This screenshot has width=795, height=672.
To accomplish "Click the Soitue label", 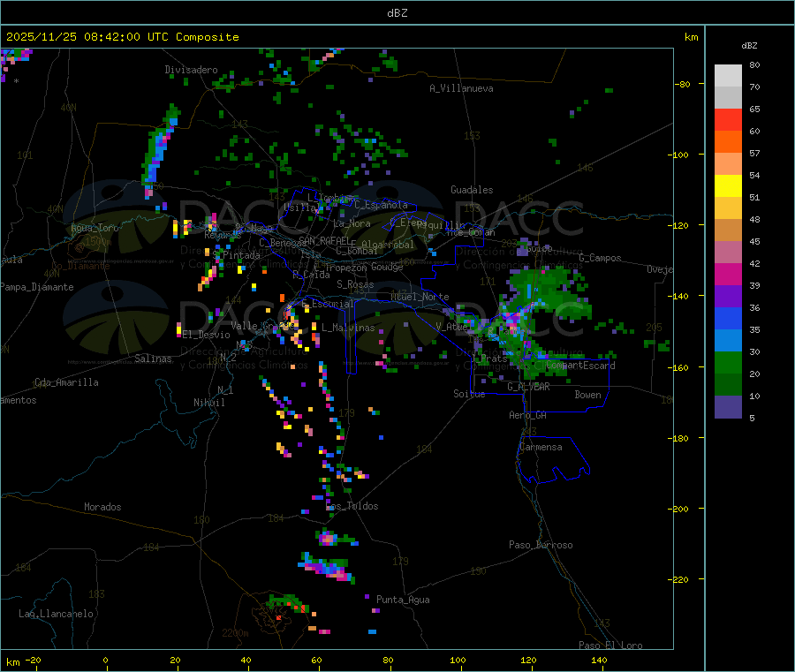I will [x=469, y=394].
